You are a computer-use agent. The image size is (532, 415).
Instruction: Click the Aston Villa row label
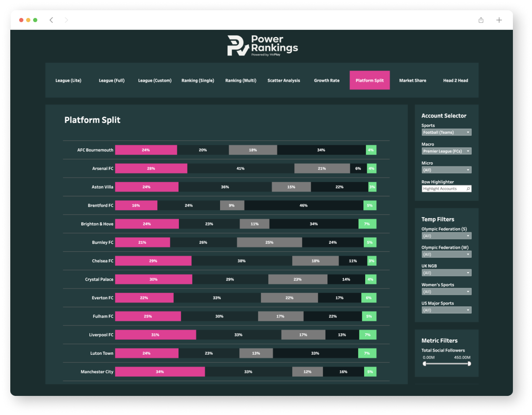pyautogui.click(x=103, y=187)
